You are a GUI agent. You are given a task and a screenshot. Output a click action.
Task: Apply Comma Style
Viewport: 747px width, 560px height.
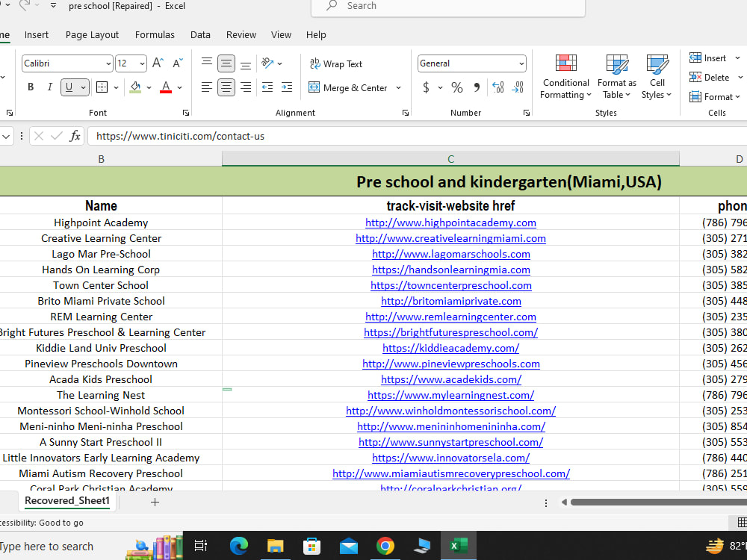pos(477,87)
